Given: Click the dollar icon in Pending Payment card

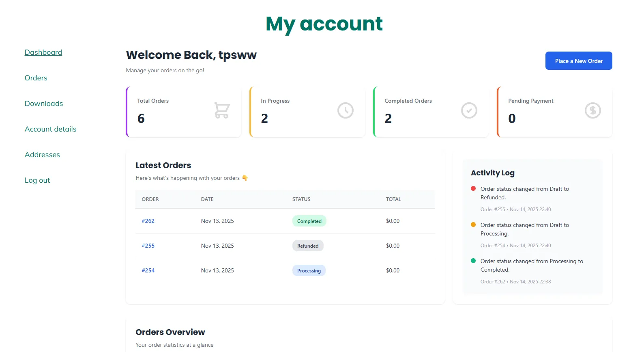Looking at the screenshot, I should click(x=592, y=110).
